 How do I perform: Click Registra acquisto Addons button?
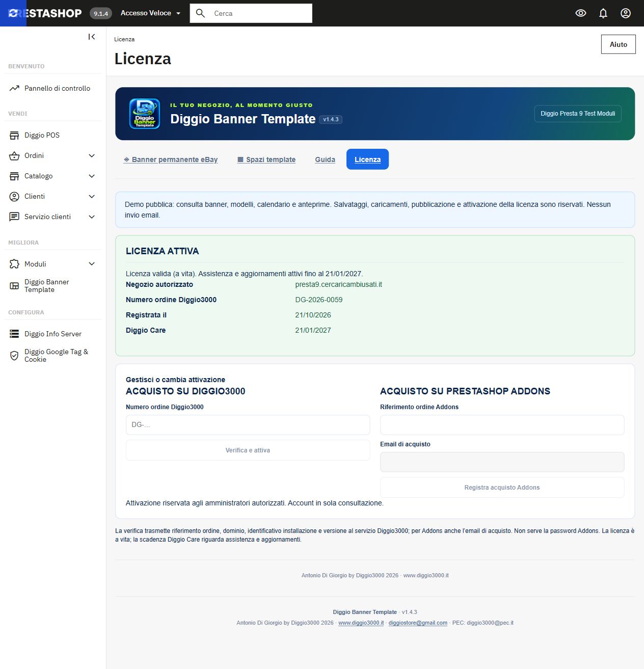tap(502, 488)
